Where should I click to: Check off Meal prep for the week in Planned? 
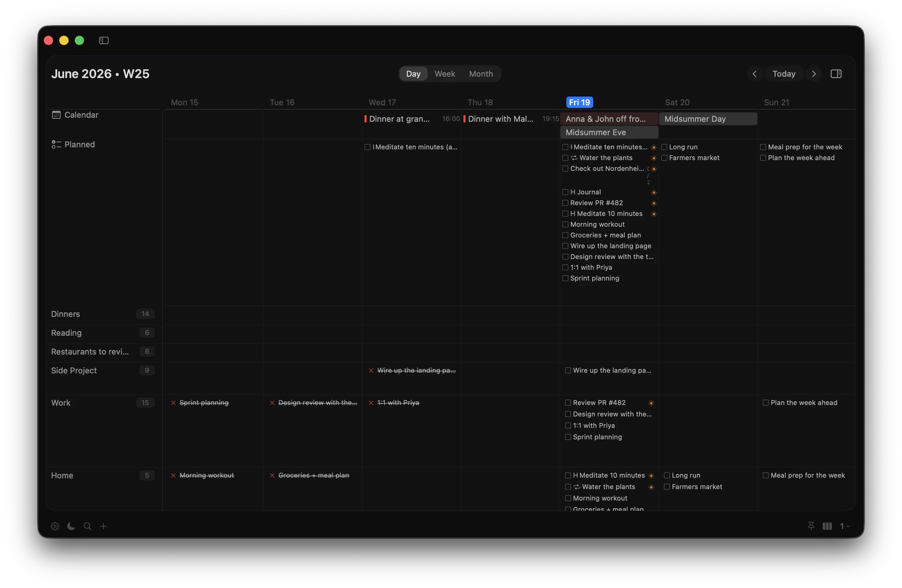pos(763,147)
